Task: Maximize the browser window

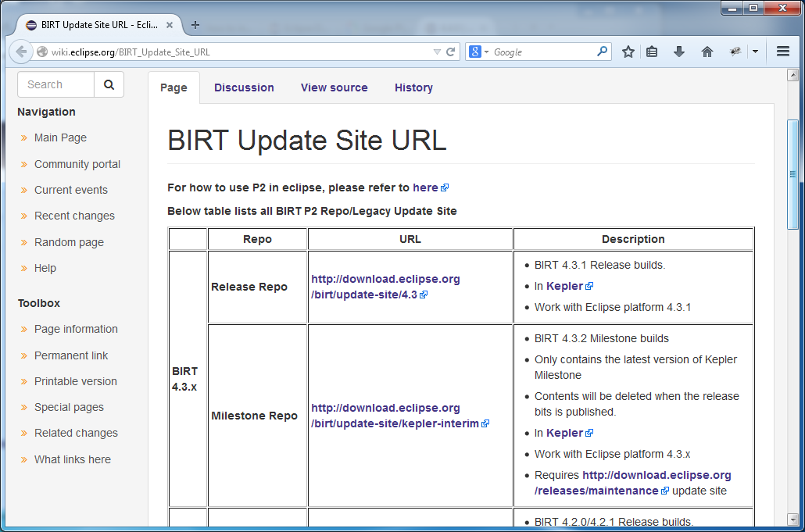Action: pyautogui.click(x=753, y=9)
